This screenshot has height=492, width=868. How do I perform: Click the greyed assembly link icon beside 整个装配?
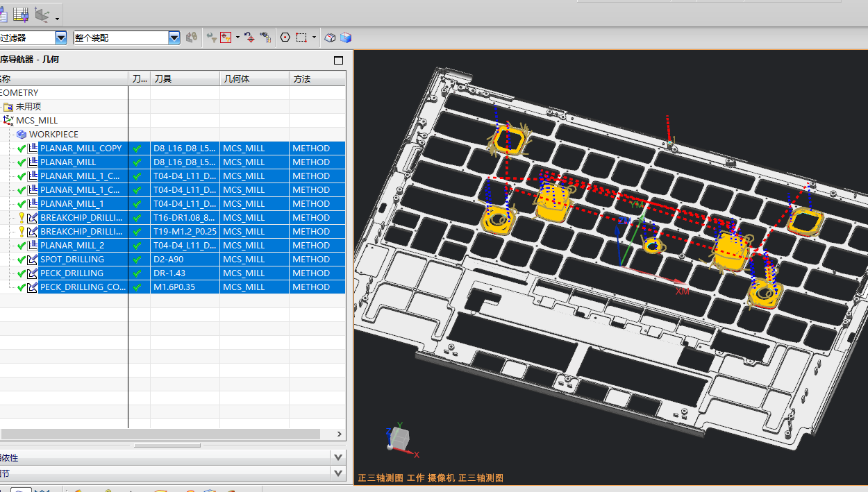pyautogui.click(x=192, y=37)
